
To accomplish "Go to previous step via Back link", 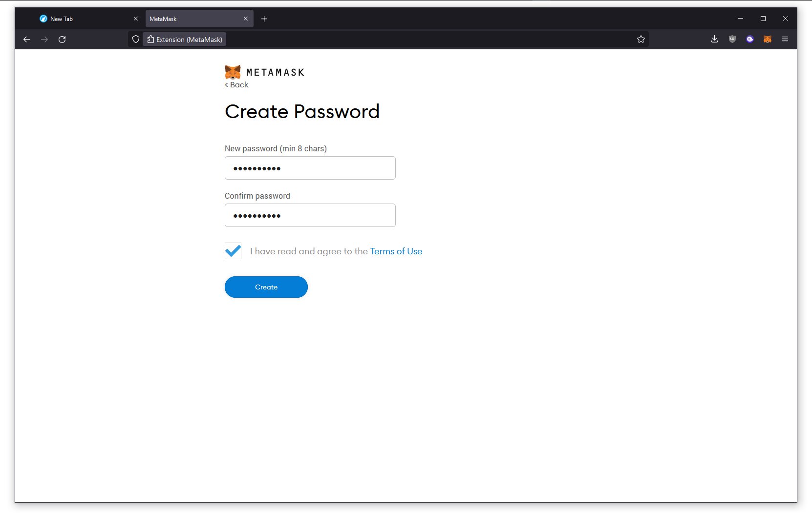I will 236,84.
